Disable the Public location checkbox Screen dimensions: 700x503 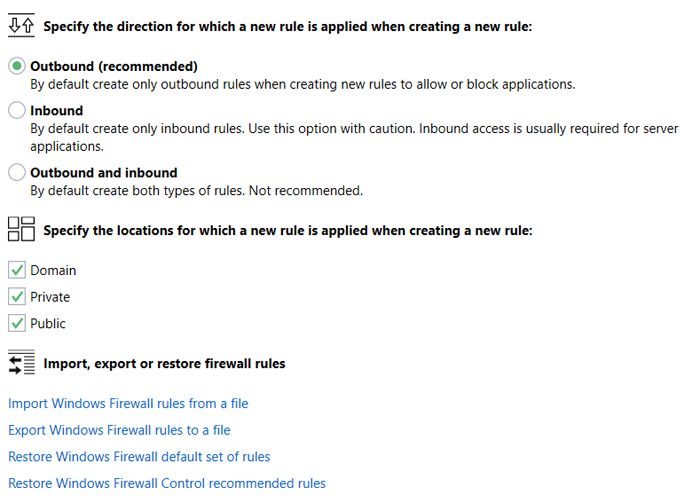click(17, 323)
